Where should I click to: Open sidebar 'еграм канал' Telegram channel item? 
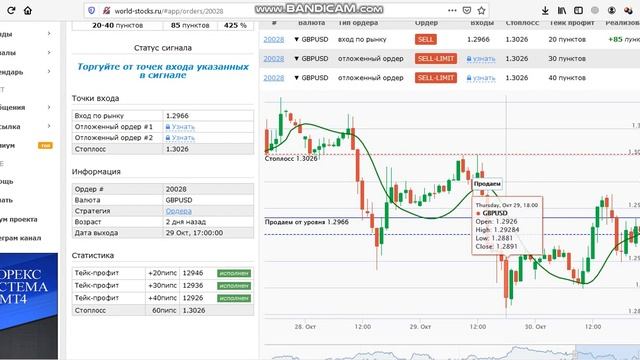[x=21, y=238]
